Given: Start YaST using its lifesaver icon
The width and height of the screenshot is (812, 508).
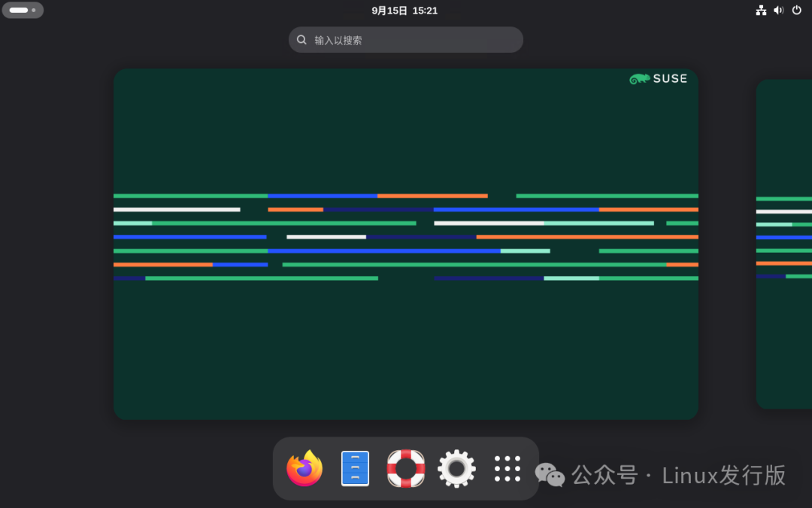Looking at the screenshot, I should point(406,467).
